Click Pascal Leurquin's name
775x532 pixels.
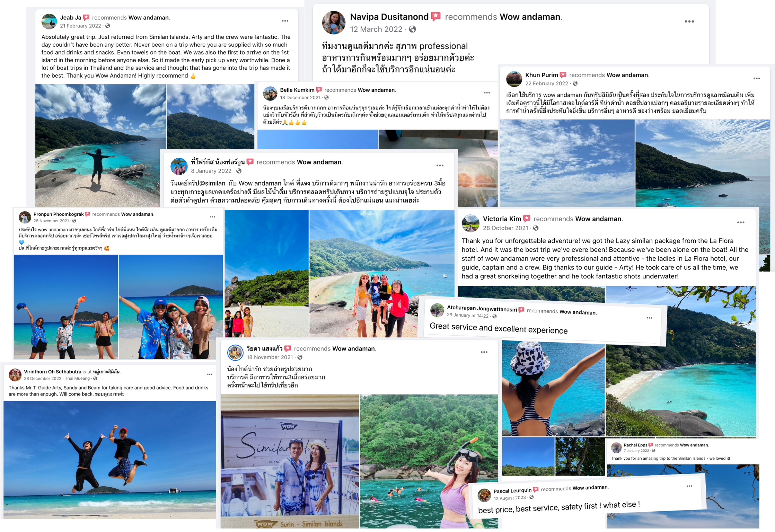point(512,490)
